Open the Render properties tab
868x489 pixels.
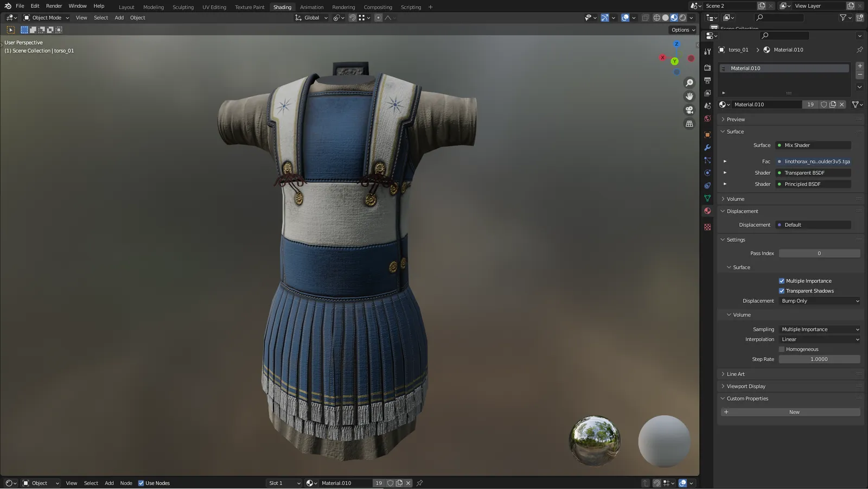[x=707, y=68]
